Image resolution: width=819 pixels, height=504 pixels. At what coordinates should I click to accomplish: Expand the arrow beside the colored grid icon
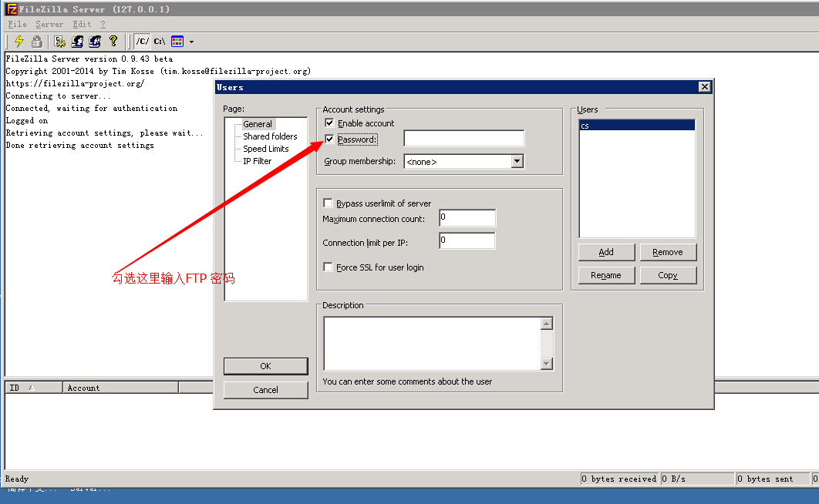click(x=192, y=42)
